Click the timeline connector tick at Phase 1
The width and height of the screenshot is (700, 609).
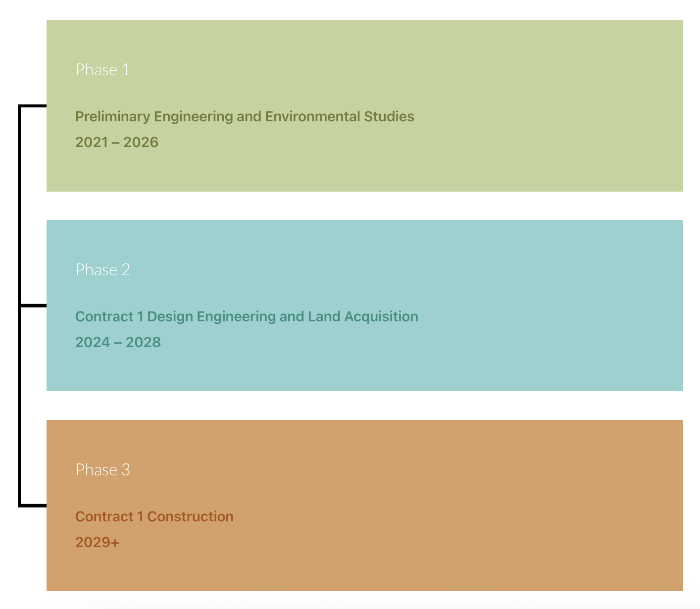coord(34,106)
